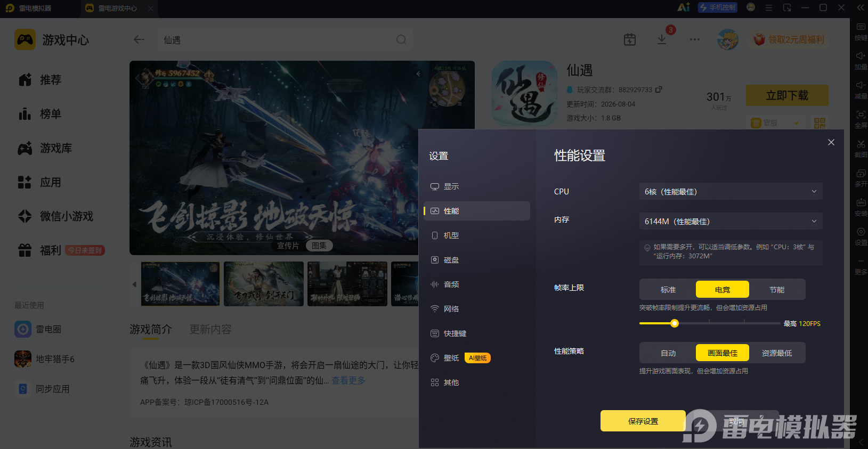Image resolution: width=868 pixels, height=449 pixels.
Task: Select 电竞 frame rate limit
Action: pyautogui.click(x=723, y=289)
